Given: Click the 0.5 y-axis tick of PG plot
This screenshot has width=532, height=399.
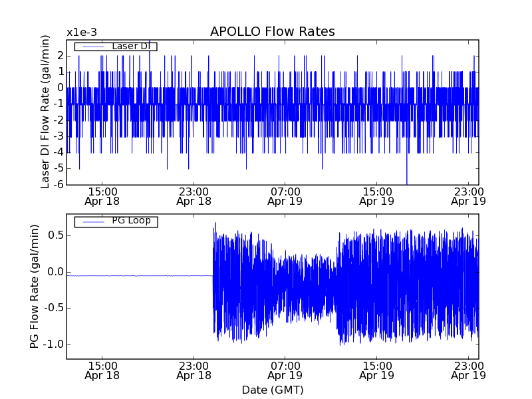Looking at the screenshot, I should [x=54, y=235].
